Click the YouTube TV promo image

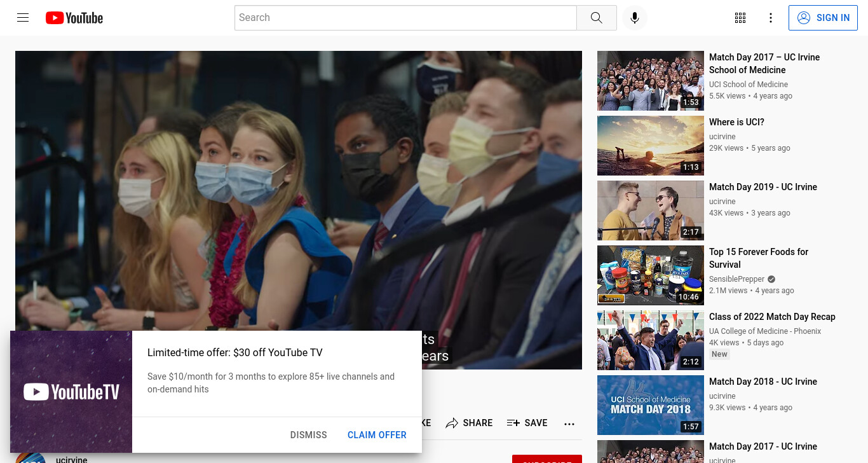[71, 392]
